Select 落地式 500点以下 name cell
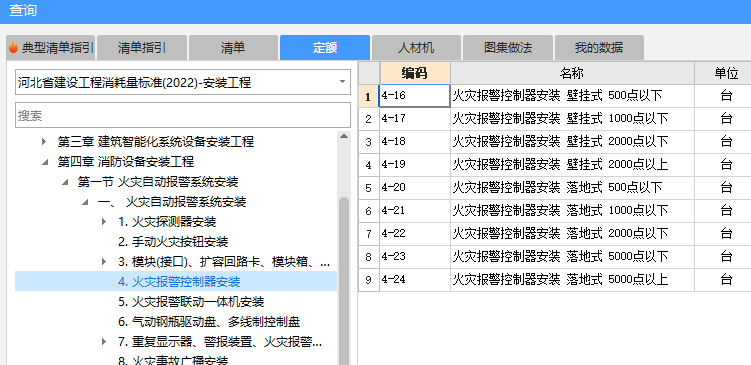This screenshot has width=751, height=365. point(572,188)
